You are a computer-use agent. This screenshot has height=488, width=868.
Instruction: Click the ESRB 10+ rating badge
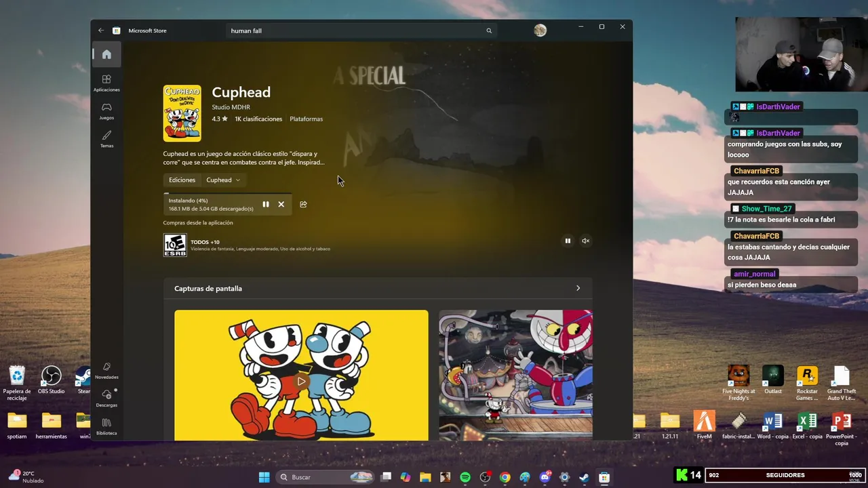coord(175,245)
